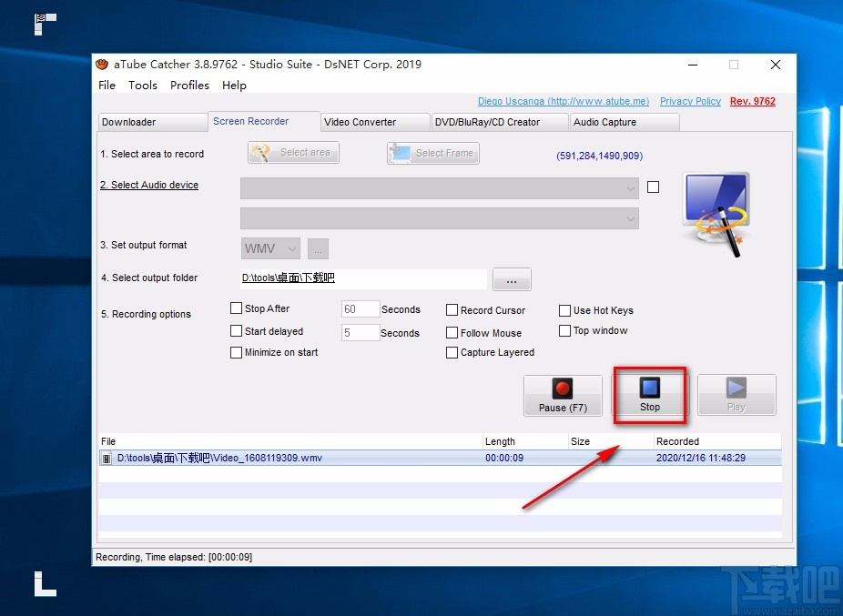
Task: Check the Minimize on start option
Action: pyautogui.click(x=237, y=352)
